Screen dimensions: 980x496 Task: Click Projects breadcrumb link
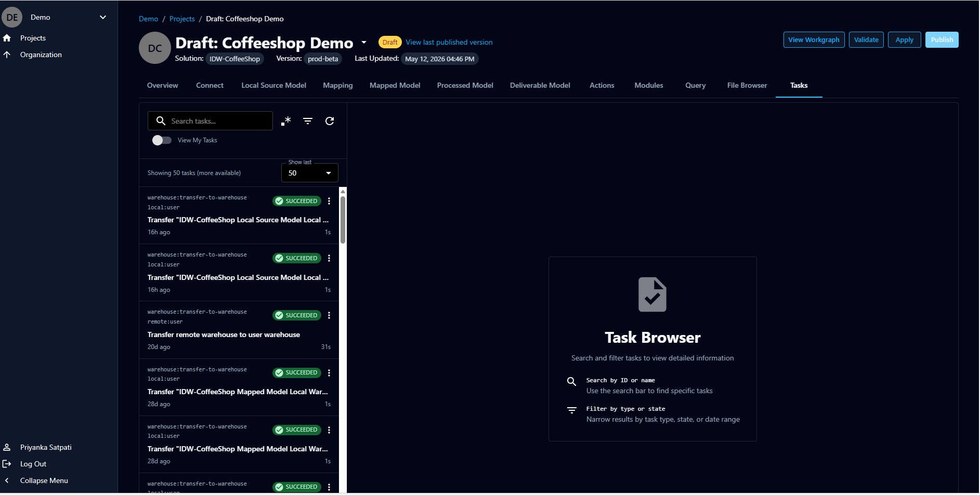click(x=182, y=19)
